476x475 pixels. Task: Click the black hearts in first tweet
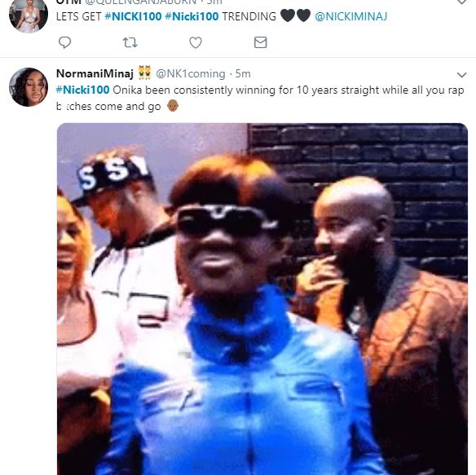tap(295, 15)
